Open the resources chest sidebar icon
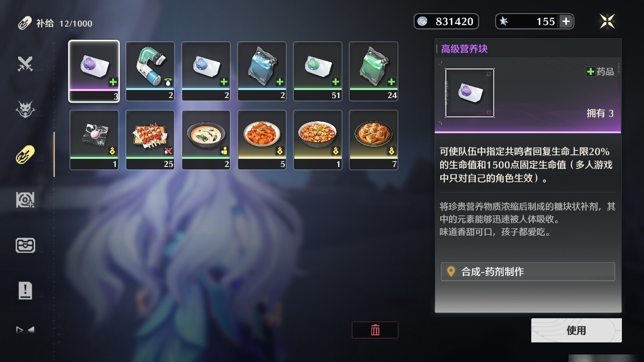This screenshot has width=644, height=362. tap(25, 245)
